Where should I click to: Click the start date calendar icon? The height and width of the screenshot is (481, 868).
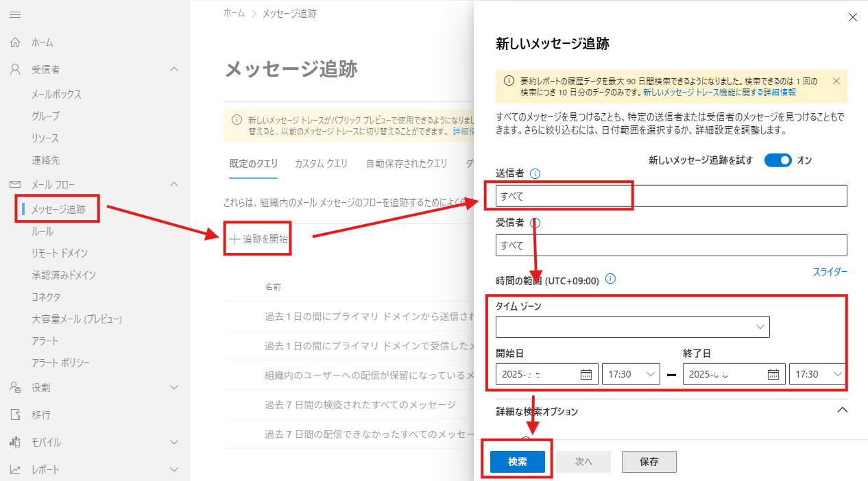click(586, 374)
